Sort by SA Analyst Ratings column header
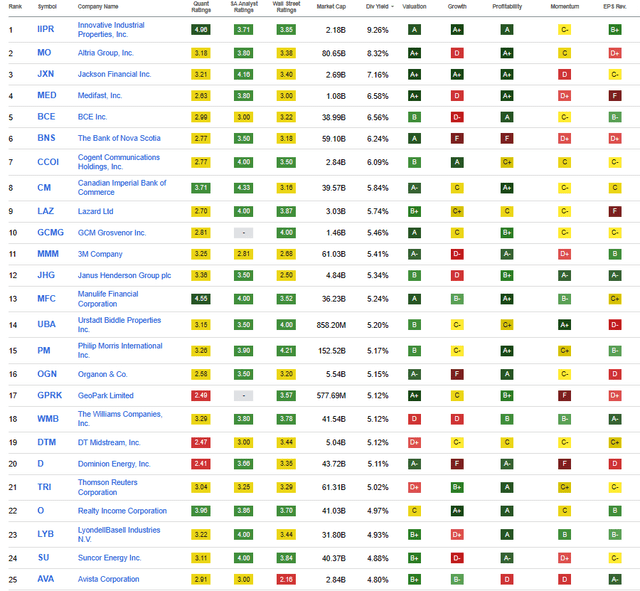 click(x=244, y=7)
